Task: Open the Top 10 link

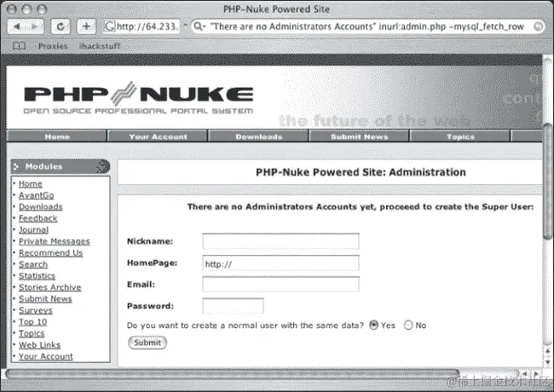Action: 33,322
